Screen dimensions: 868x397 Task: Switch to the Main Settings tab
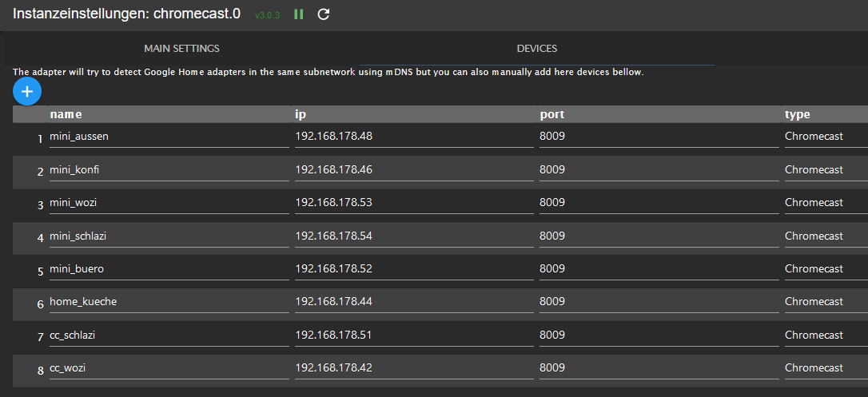coord(181,49)
